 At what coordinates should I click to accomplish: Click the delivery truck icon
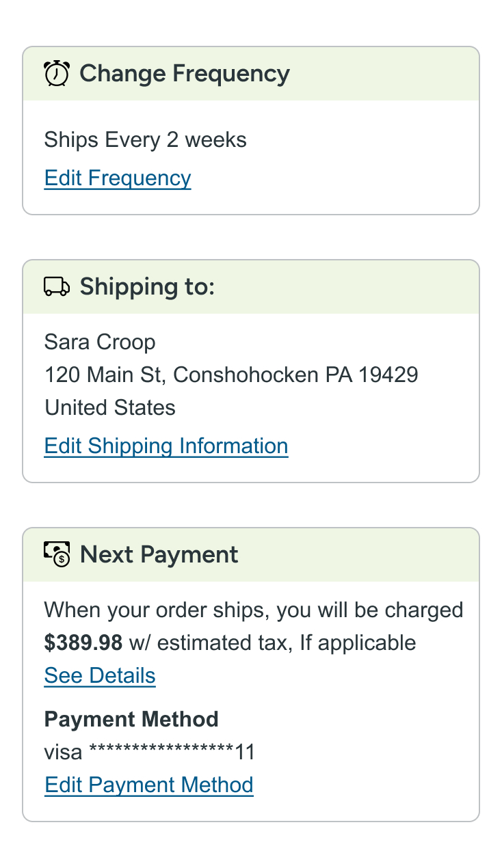pos(57,287)
